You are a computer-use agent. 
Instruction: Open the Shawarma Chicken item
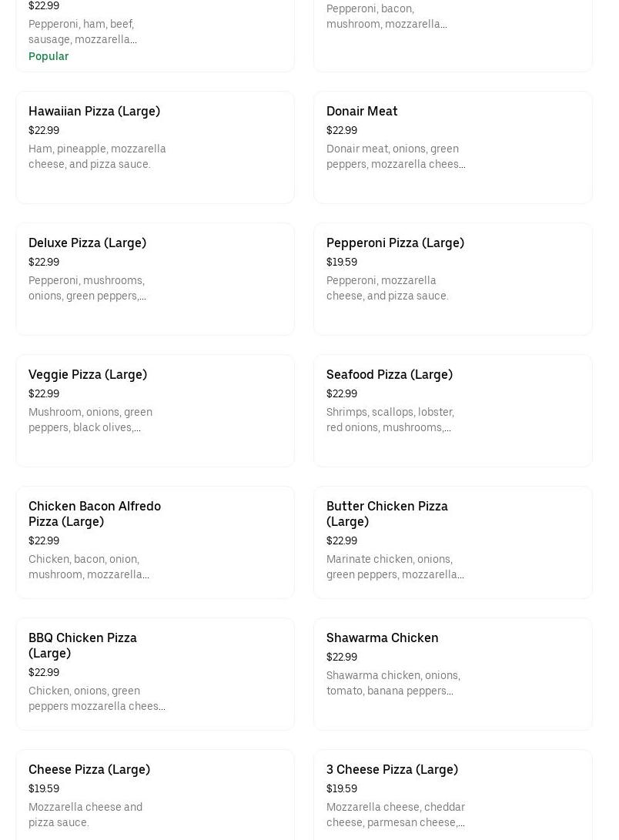point(382,638)
